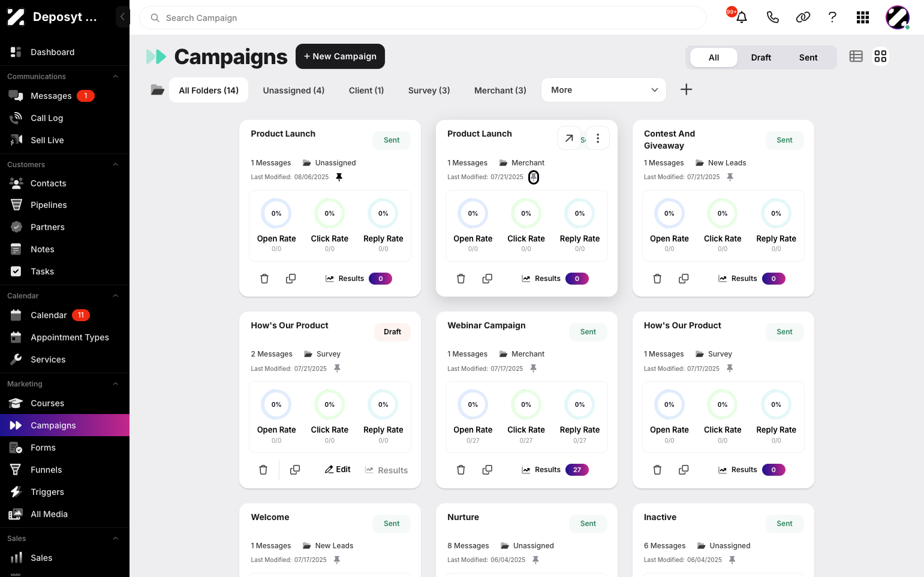The image size is (924, 577).
Task: Click the Webinar Campaign card title
Action: [486, 325]
